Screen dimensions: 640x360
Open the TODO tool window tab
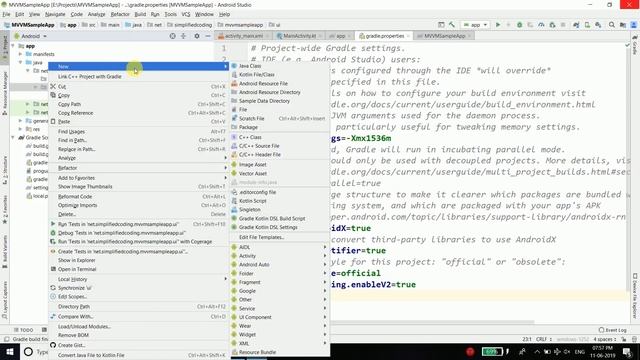coord(24,330)
